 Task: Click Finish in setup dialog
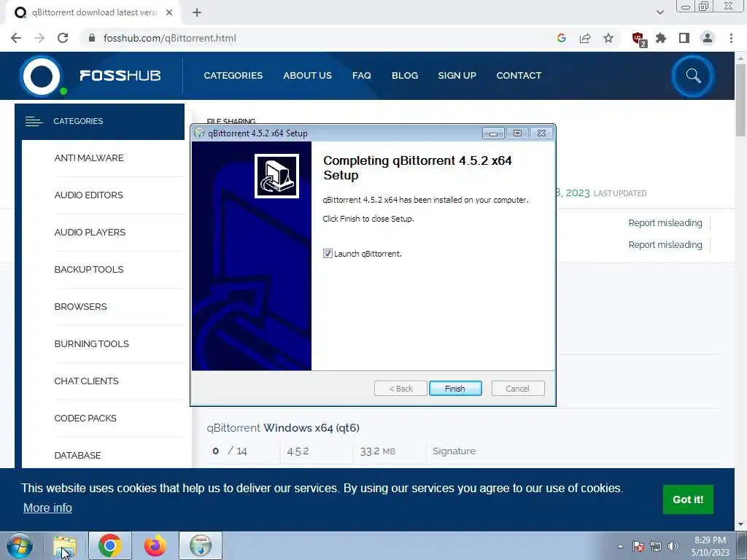pos(455,389)
